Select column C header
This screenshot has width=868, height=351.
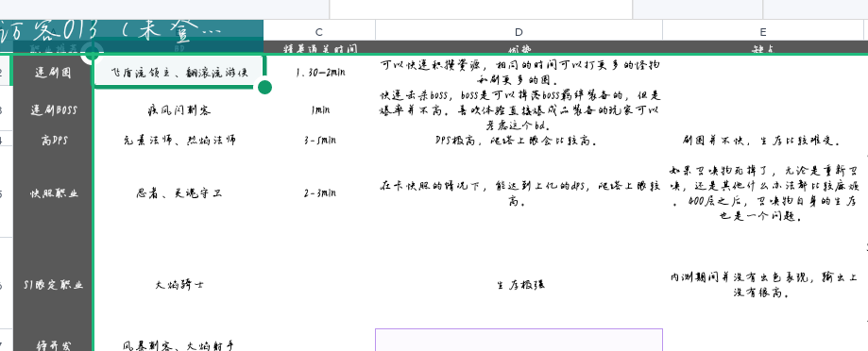(319, 32)
